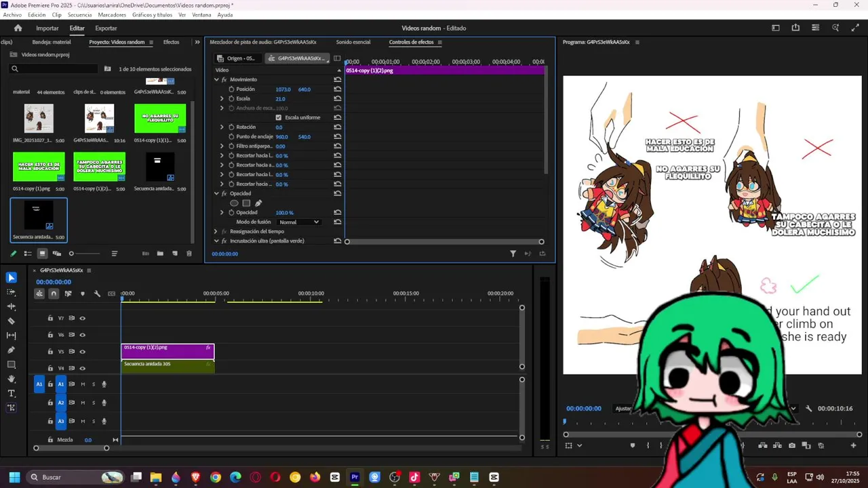Expand Filtro antiparpadeo parameter
Image resolution: width=868 pixels, height=488 pixels.
point(222,146)
